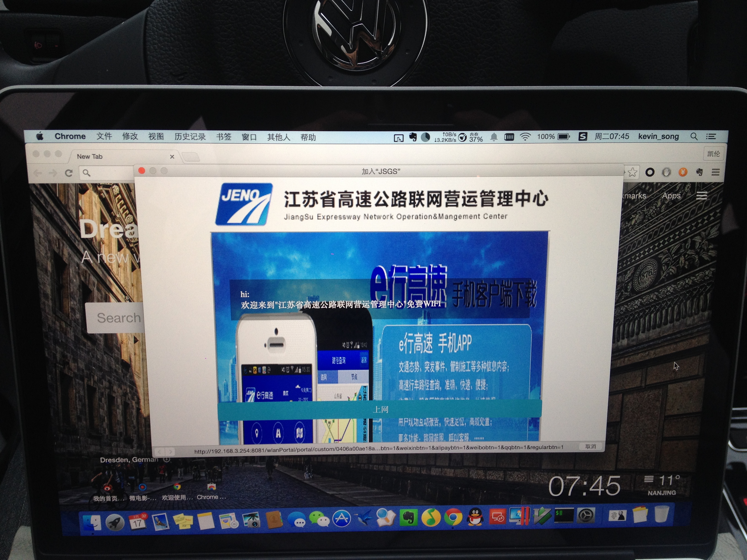747x560 pixels.
Task: Click the Sogou input S icon
Action: (582, 136)
